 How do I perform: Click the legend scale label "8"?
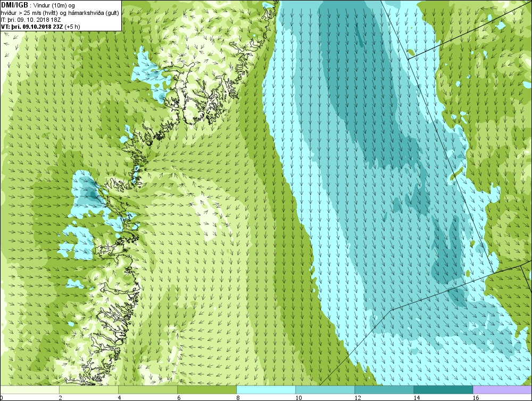click(x=238, y=398)
